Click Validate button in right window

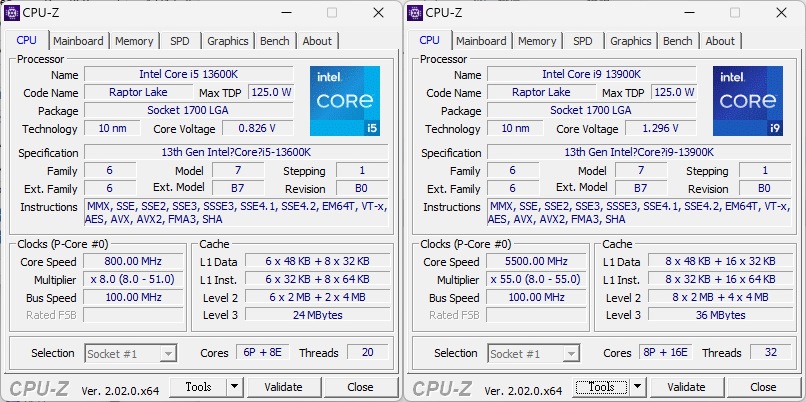[686, 387]
